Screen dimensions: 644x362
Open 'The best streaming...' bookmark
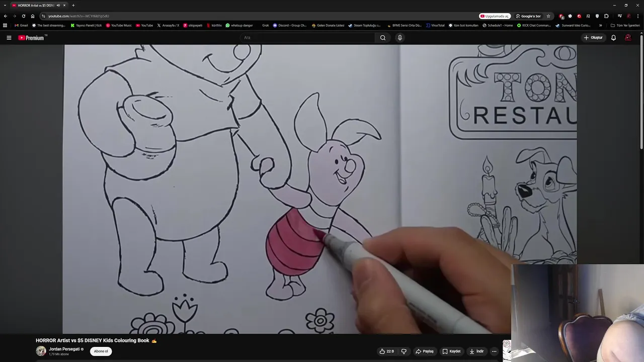(49, 25)
